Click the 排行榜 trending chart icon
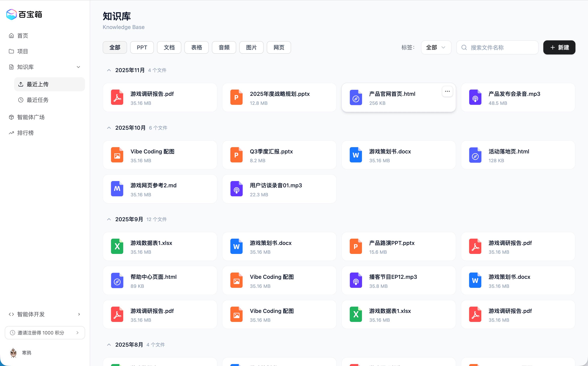This screenshot has height=366, width=588. tap(11, 133)
